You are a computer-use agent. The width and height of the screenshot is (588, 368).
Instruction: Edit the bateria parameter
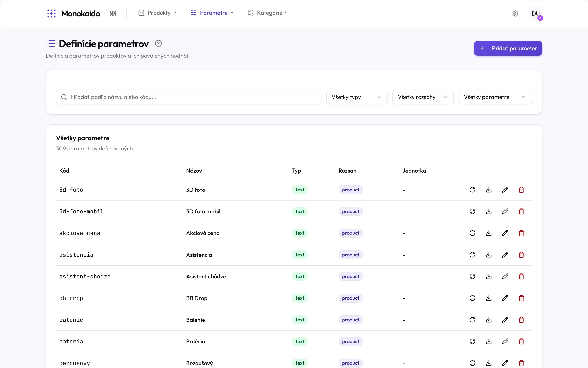click(x=505, y=341)
